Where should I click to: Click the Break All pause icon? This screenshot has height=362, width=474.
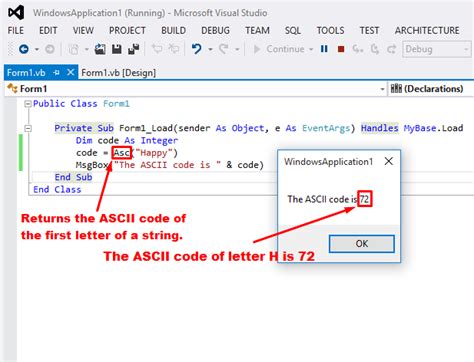point(324,49)
